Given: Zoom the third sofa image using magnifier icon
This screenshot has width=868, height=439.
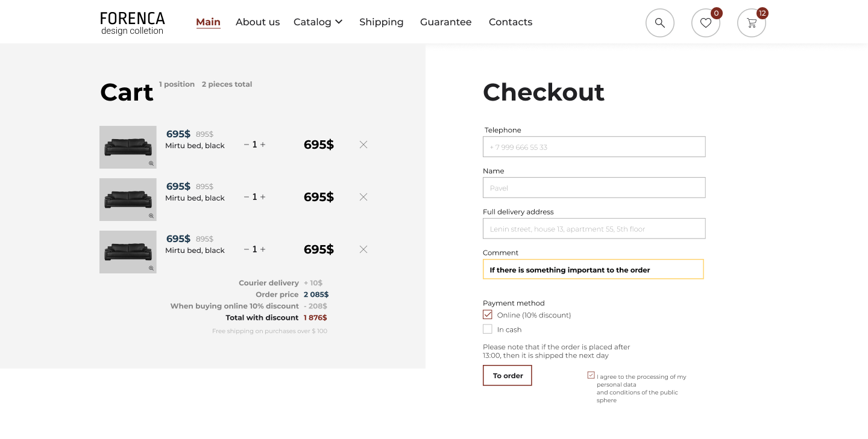Looking at the screenshot, I should pos(151,268).
